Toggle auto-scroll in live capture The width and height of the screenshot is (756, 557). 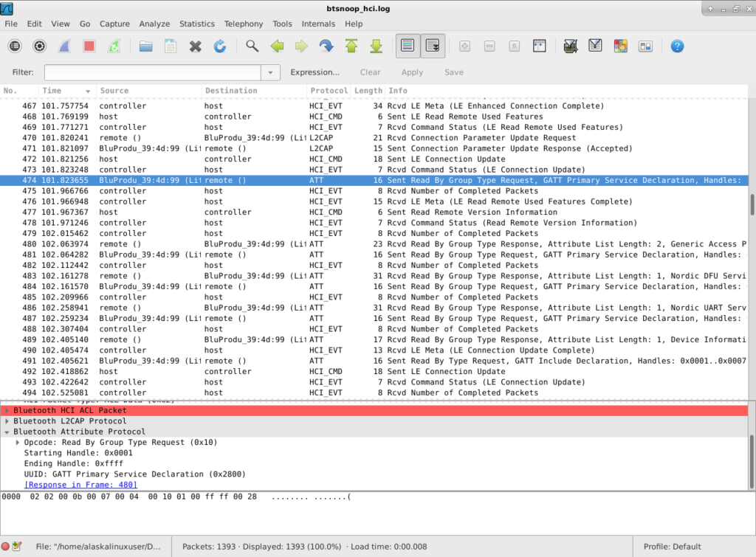[433, 46]
